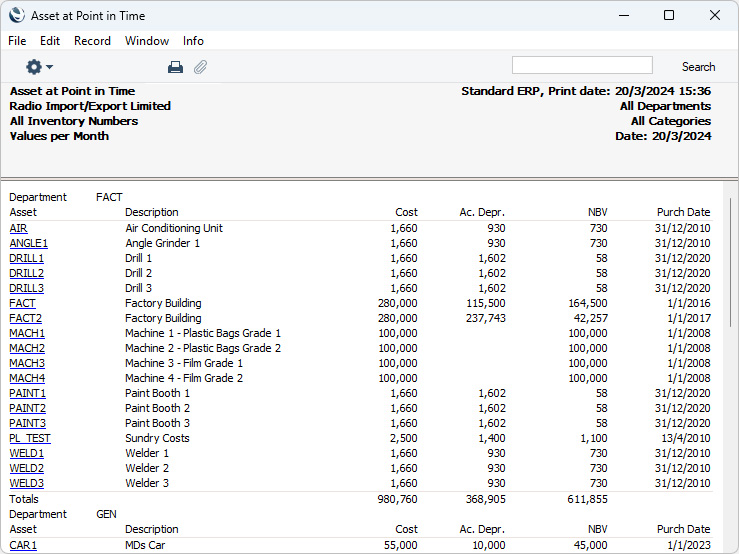Click 'MDs Car' description text
The image size is (739, 554).
(x=145, y=546)
